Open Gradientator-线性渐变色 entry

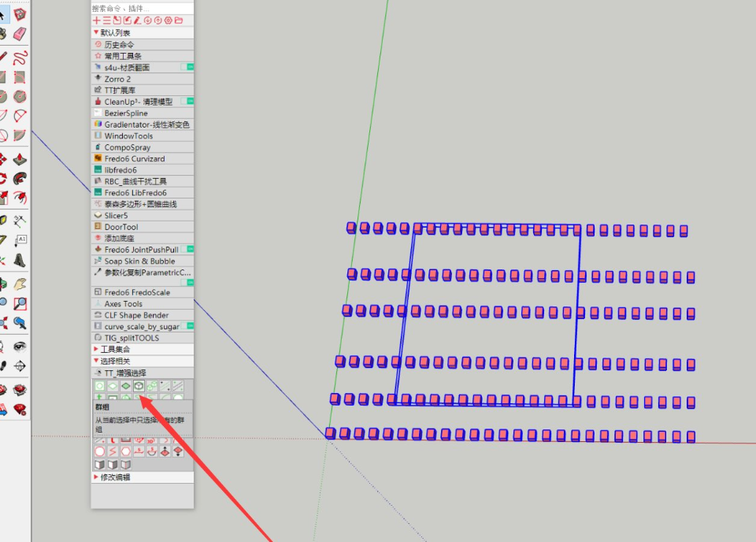coord(143,124)
